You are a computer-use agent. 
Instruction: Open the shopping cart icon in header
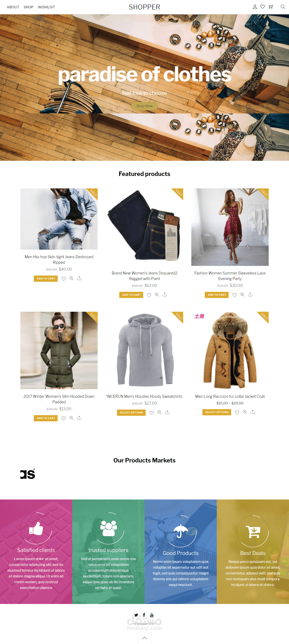click(271, 7)
